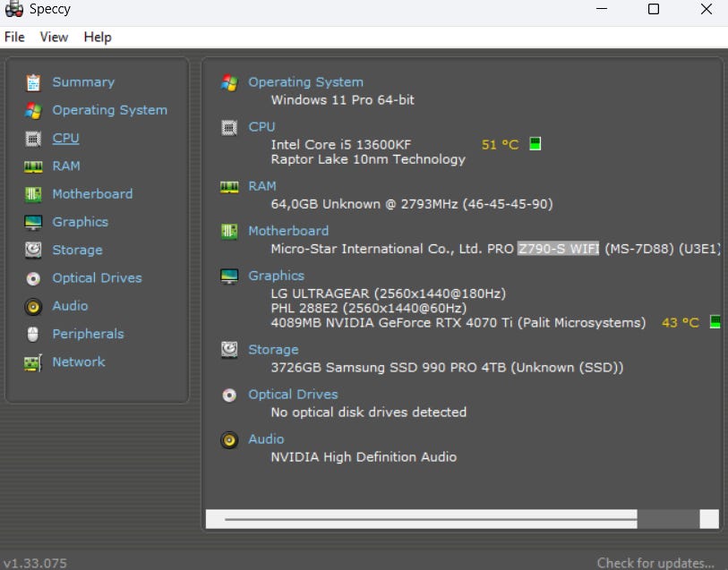This screenshot has width=728, height=570.
Task: Show Audio section from sidebar
Action: point(70,306)
